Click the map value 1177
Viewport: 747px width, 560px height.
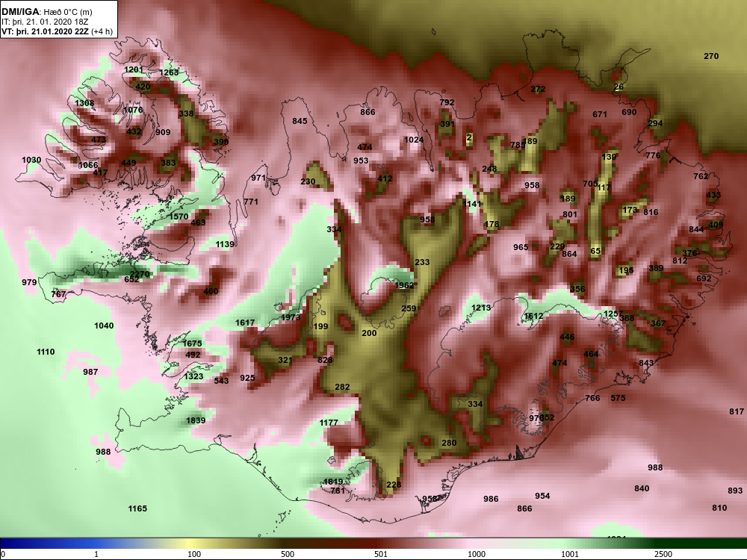329,422
